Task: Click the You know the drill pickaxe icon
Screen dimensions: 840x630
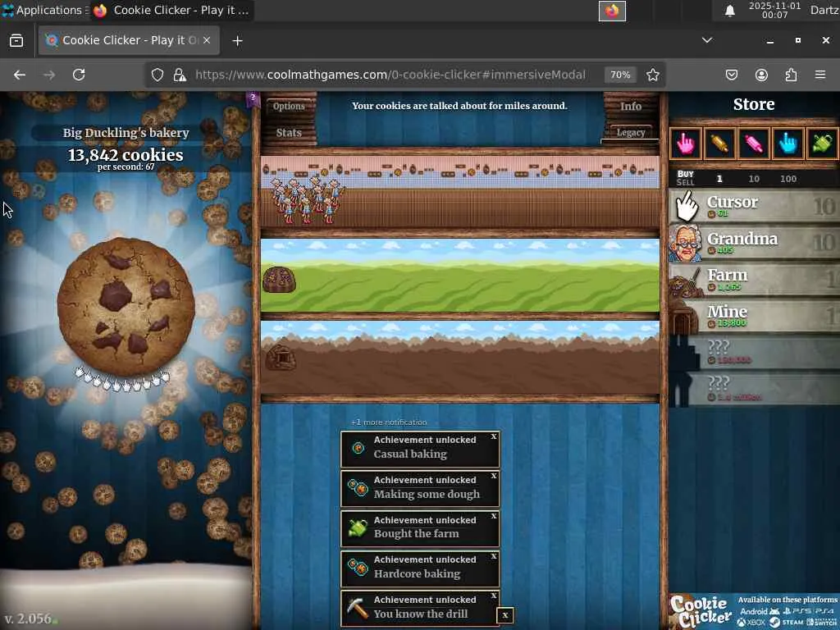Action: click(x=358, y=608)
